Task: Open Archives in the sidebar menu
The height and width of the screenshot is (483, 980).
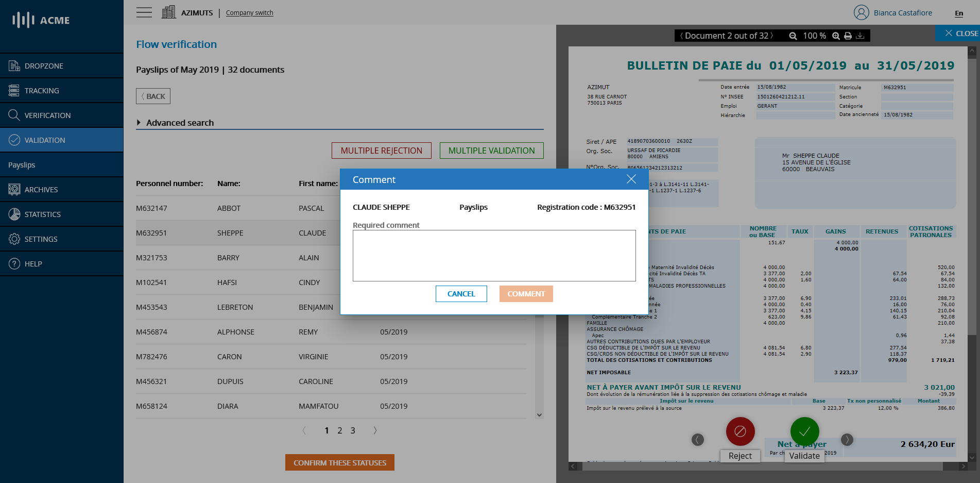Action: (x=41, y=190)
